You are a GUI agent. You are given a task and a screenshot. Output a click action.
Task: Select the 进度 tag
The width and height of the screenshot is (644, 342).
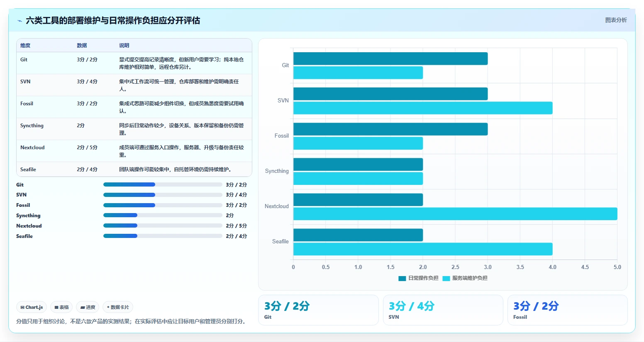pos(88,307)
